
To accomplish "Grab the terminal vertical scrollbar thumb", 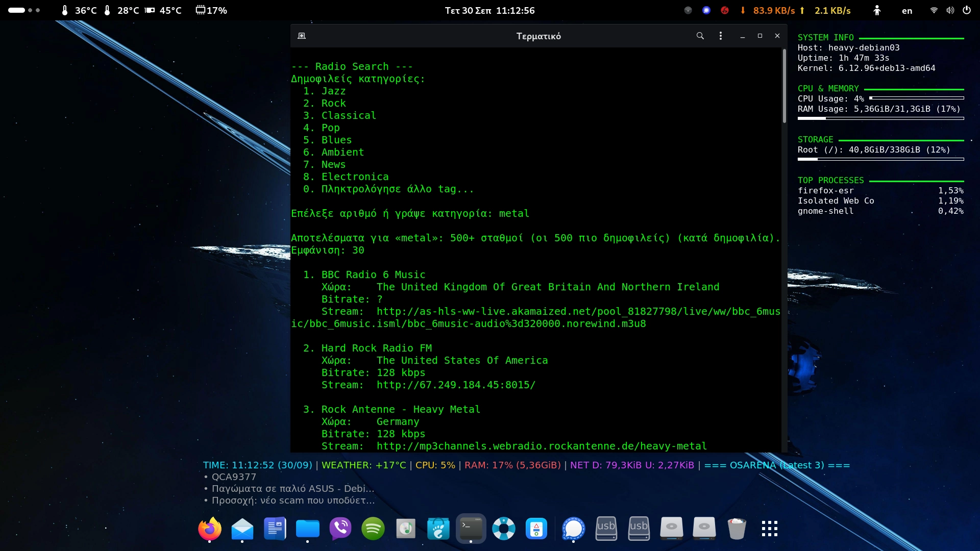I will [784, 86].
